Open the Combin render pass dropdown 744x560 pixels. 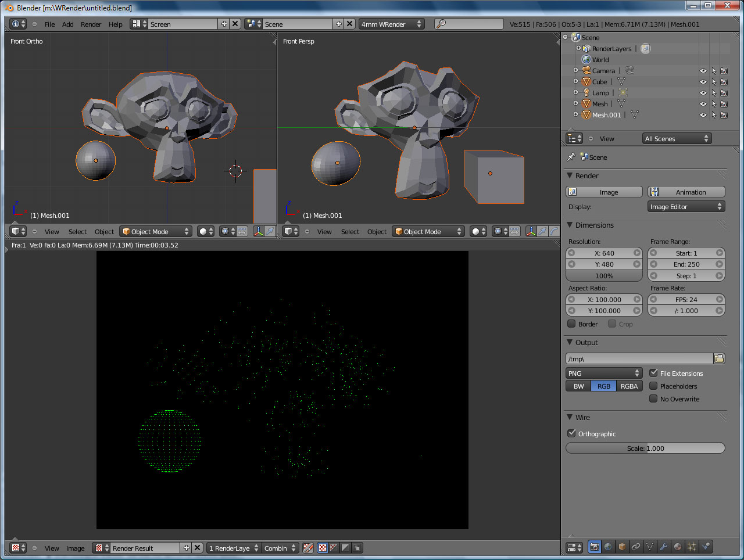pos(280,548)
